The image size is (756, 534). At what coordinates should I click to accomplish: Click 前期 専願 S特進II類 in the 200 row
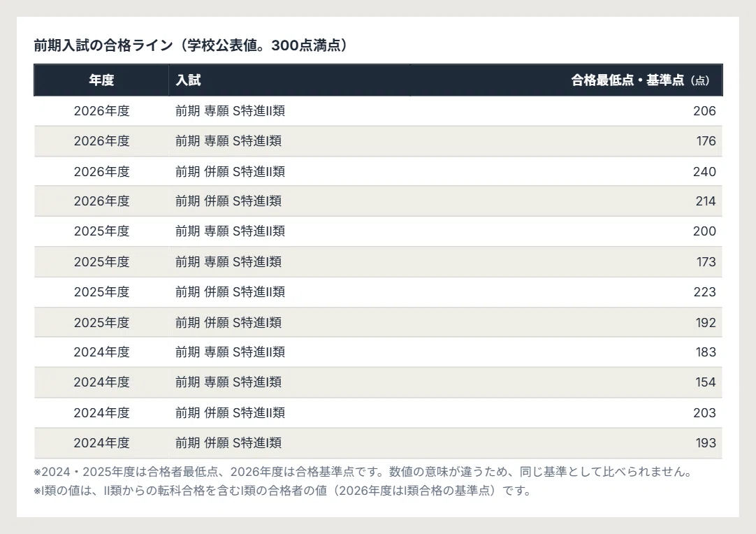[x=230, y=231]
